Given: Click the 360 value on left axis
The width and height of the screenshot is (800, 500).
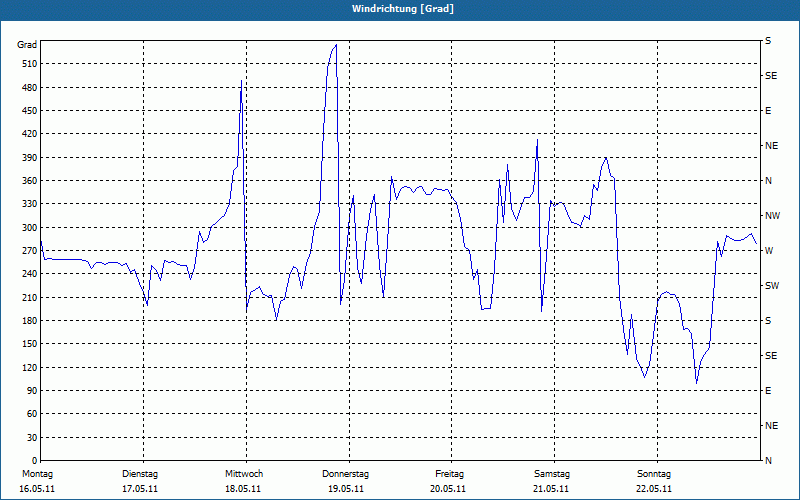Looking at the screenshot, I should pyautogui.click(x=30, y=181).
